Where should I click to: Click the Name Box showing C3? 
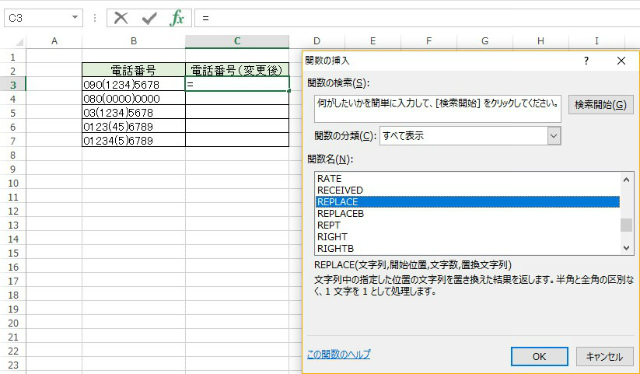pyautogui.click(x=43, y=18)
